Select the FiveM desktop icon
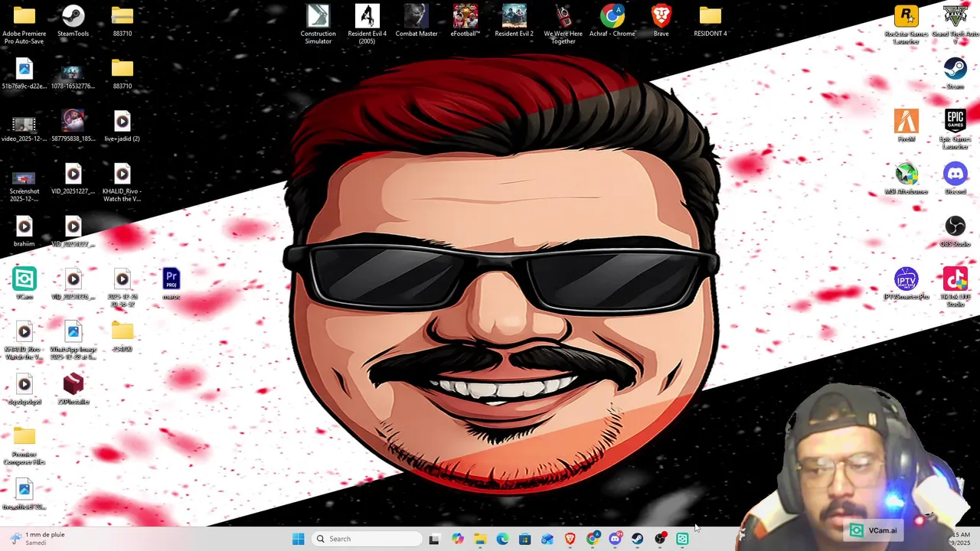 (x=906, y=126)
